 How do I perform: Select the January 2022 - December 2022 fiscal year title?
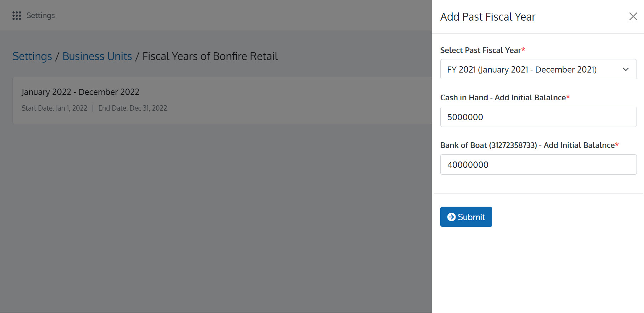click(x=80, y=92)
